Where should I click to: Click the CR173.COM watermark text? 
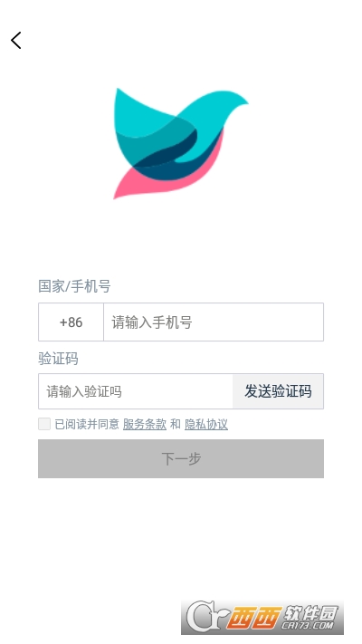307,626
